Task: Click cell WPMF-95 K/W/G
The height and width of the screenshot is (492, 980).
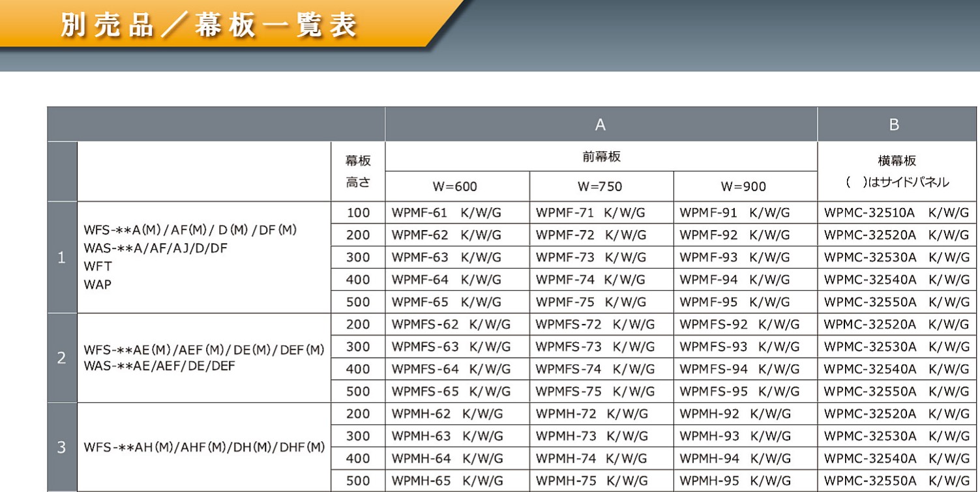Action: pyautogui.click(x=745, y=302)
